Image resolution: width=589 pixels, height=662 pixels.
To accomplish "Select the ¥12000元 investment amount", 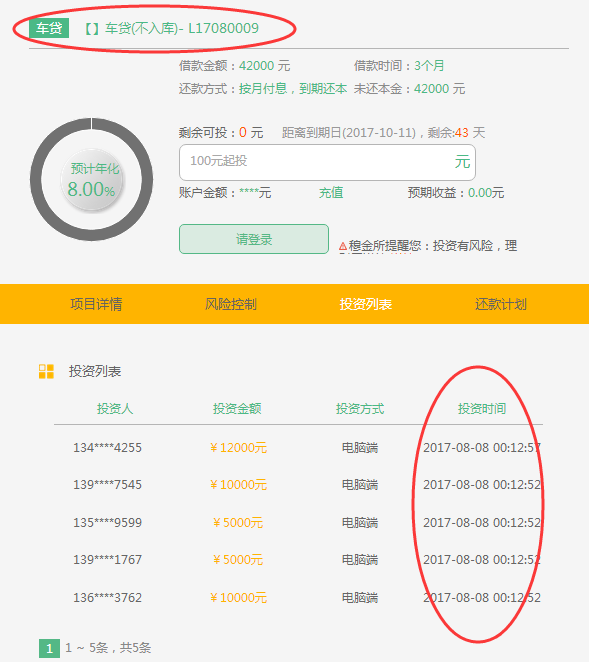I will [239, 448].
